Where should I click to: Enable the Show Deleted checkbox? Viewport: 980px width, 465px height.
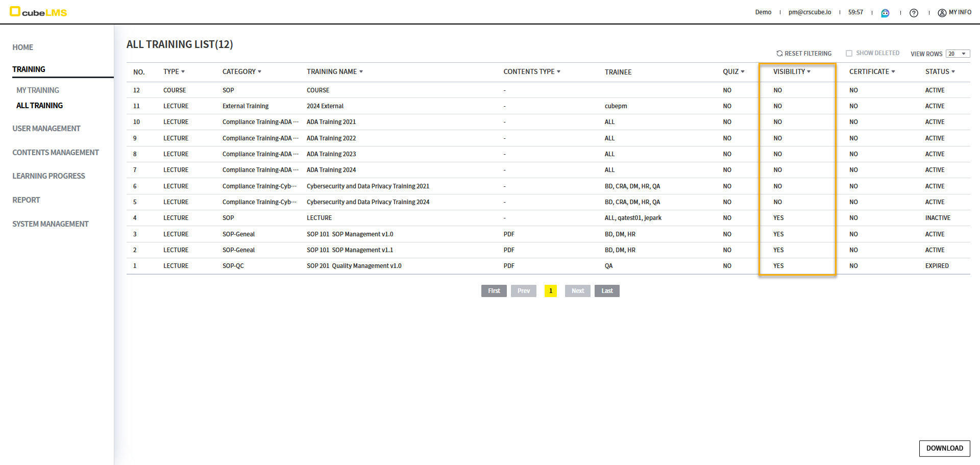tap(849, 54)
